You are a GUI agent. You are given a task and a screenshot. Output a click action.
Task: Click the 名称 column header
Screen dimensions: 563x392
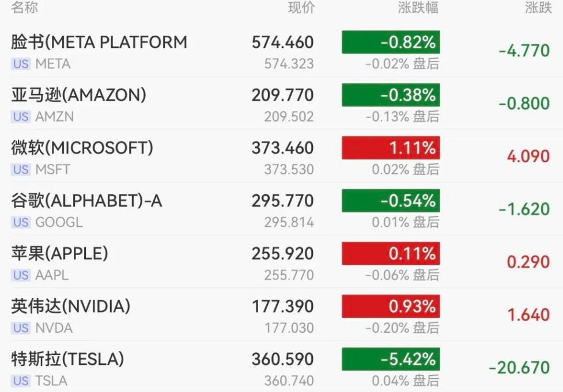pyautogui.click(x=25, y=8)
